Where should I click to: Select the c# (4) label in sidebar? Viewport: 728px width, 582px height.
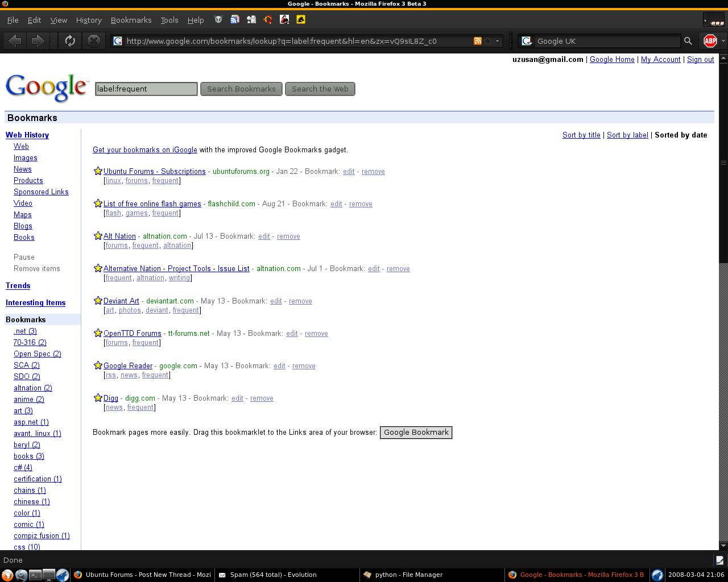pyautogui.click(x=23, y=467)
